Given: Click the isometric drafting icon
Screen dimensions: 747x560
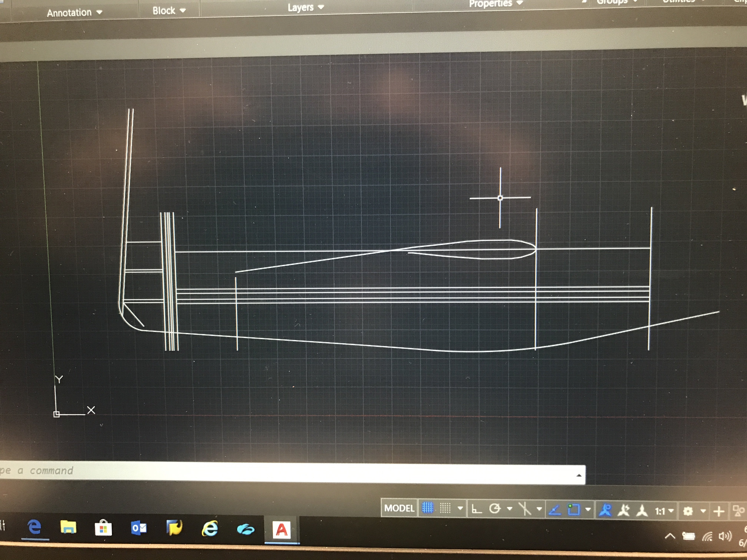Looking at the screenshot, I should (x=525, y=509).
